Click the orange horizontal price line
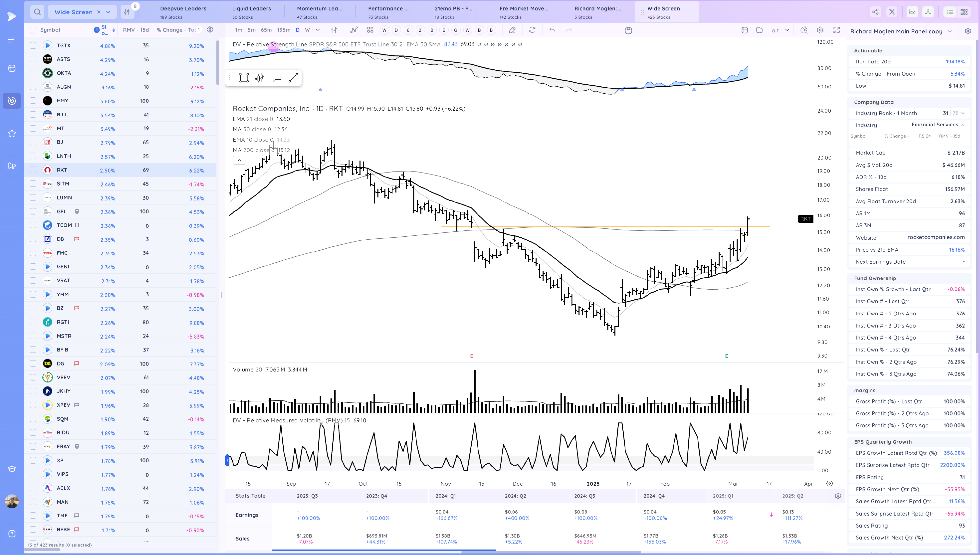This screenshot has width=980, height=555. click(x=606, y=227)
